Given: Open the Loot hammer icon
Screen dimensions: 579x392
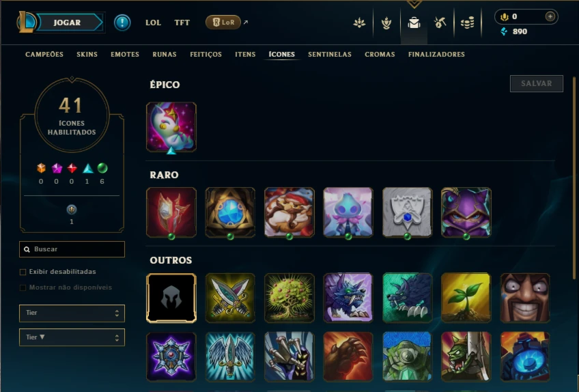Looking at the screenshot, I should [440, 23].
